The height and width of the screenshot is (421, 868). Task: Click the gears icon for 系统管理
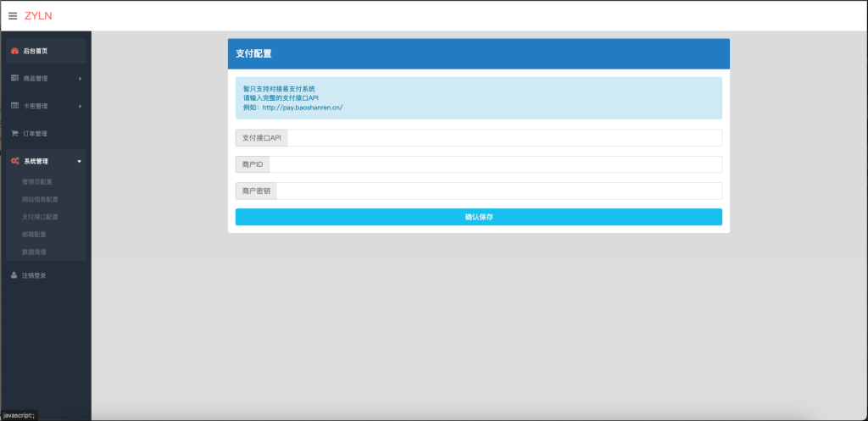click(15, 161)
